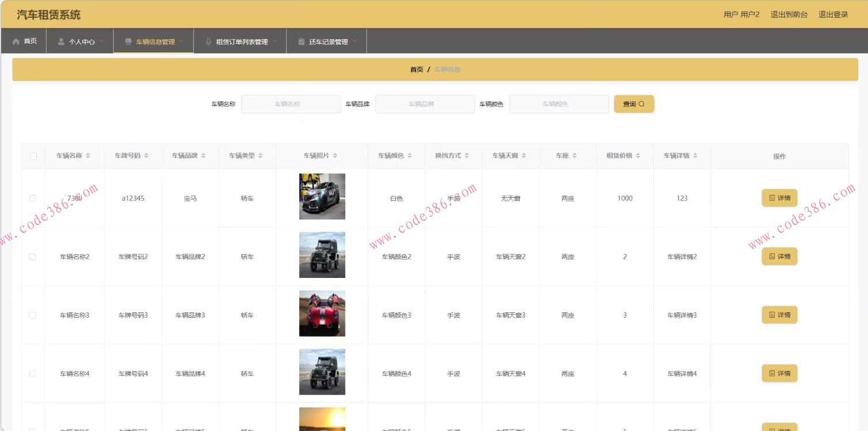Screen dimensions: 868x431
Task: Click the magnifier icon in the 查询 button
Action: (x=643, y=104)
